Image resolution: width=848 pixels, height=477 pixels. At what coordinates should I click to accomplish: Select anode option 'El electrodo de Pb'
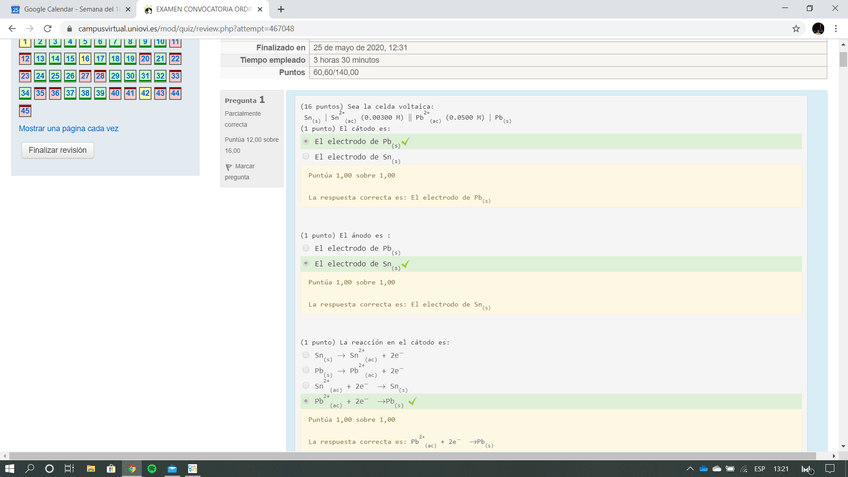(x=306, y=248)
